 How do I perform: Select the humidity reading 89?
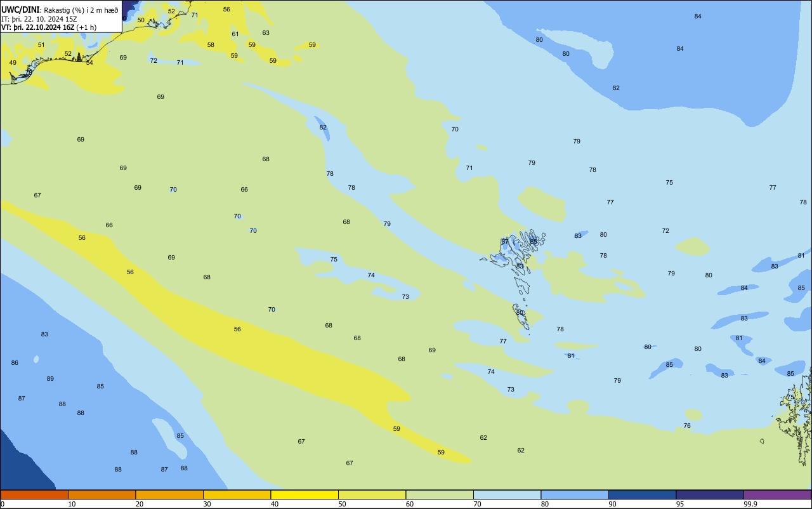pyautogui.click(x=50, y=379)
